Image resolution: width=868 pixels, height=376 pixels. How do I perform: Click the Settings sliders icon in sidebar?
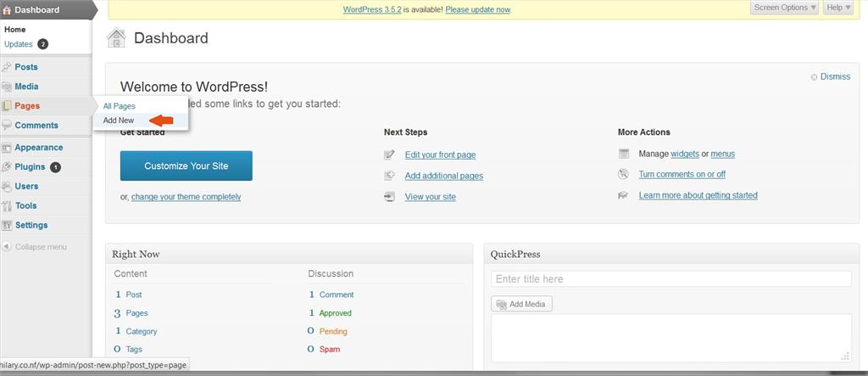coord(7,225)
